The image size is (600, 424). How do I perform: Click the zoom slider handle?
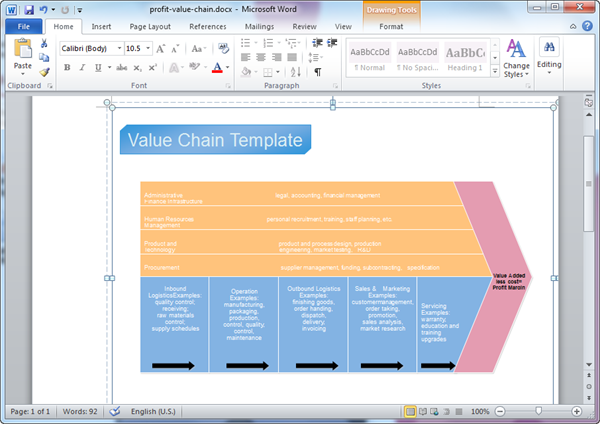[539, 411]
